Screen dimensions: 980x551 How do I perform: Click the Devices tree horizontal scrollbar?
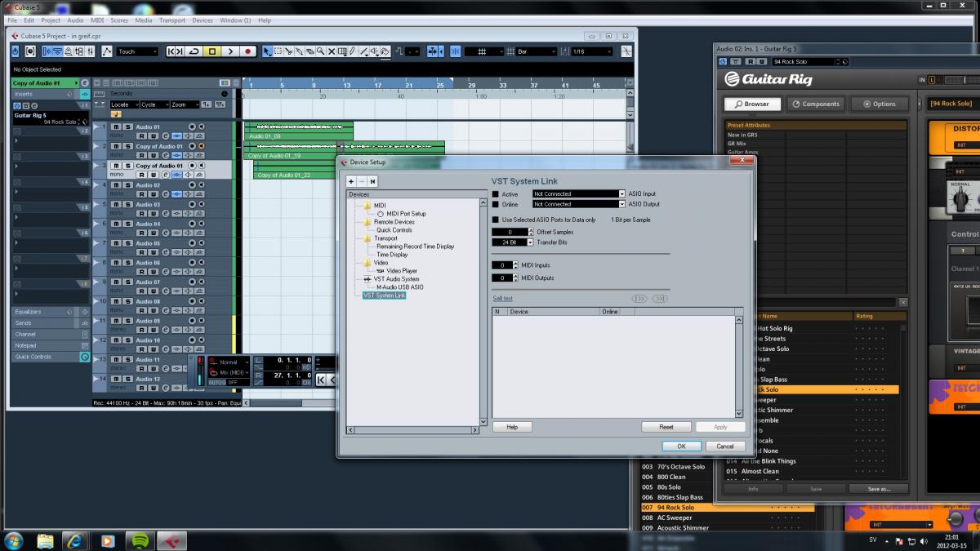(413, 429)
